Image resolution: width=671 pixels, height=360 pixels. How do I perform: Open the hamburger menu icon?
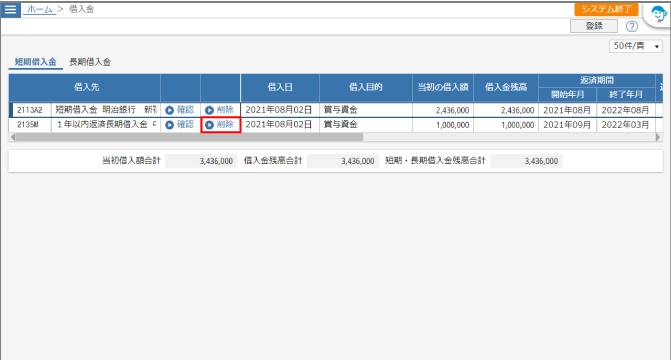click(10, 9)
